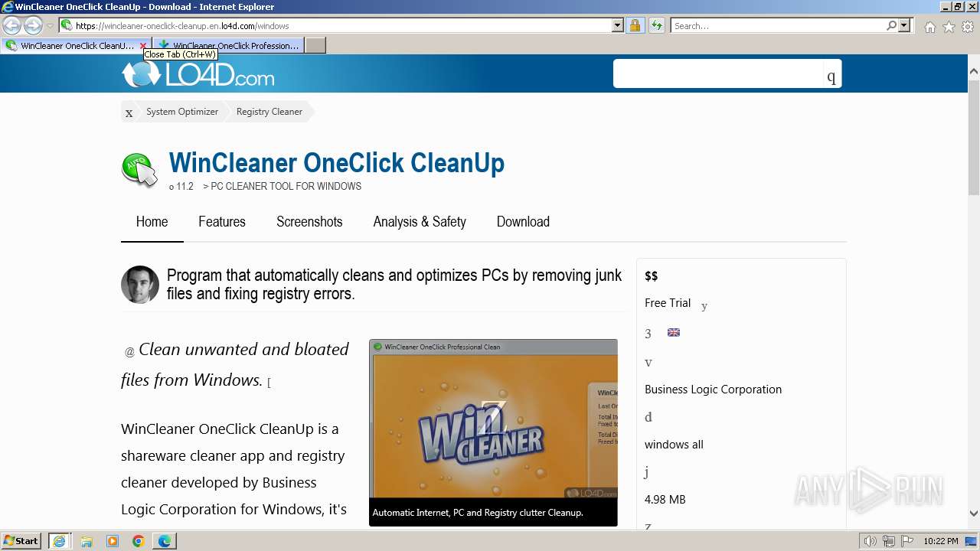The image size is (980, 551).
Task: Select the Screenshots tab
Action: [x=309, y=222]
